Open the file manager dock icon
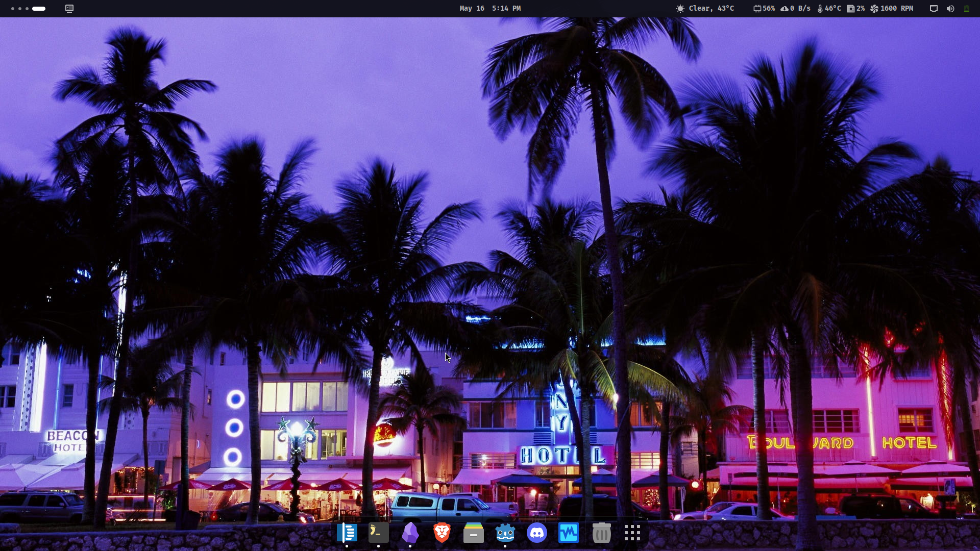The width and height of the screenshot is (980, 551). (474, 533)
